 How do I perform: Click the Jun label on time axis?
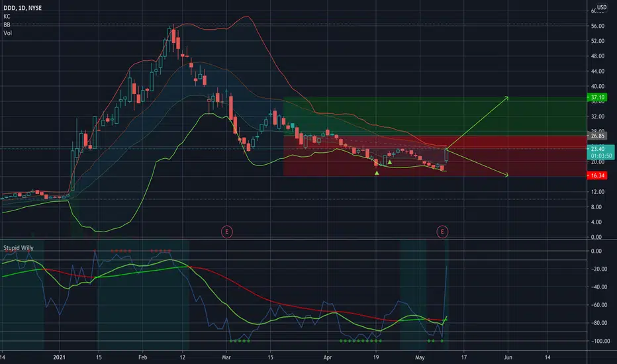point(508,357)
